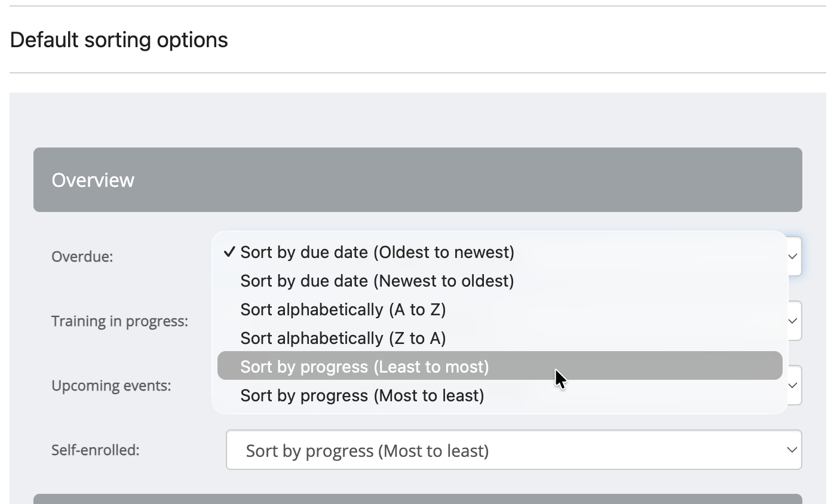Click the gray section bar below Self-enrolled

coord(417,499)
